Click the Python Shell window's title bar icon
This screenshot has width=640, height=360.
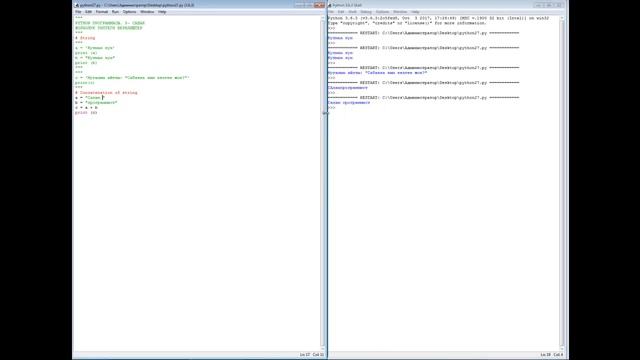329,5
